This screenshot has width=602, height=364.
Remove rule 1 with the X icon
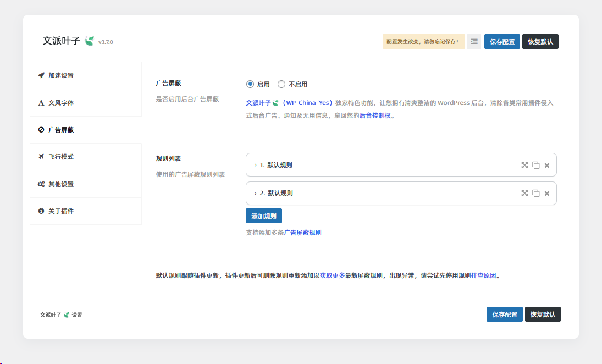coord(547,165)
